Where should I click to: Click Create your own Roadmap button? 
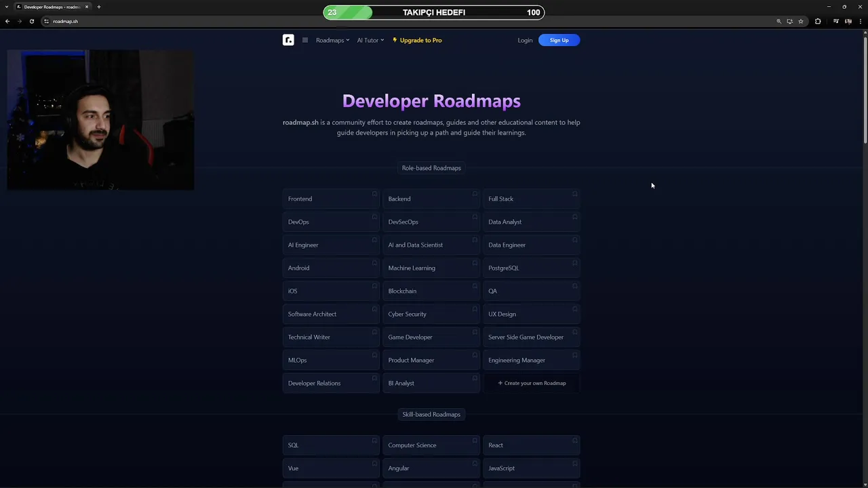tap(532, 383)
